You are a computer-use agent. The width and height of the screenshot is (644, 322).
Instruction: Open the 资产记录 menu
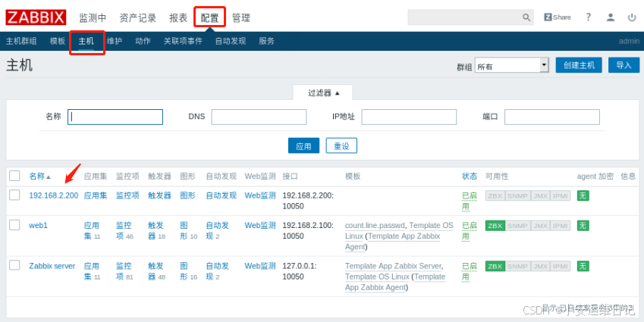point(137,17)
